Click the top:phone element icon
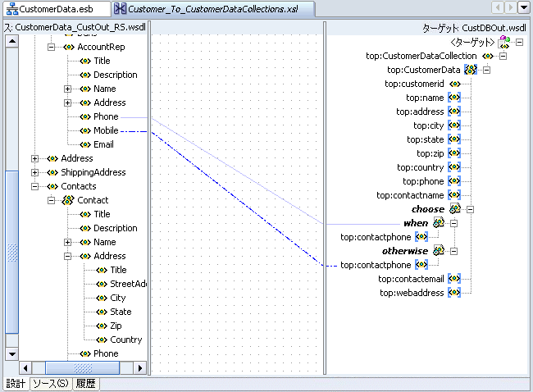Screen dimensions: 533x392 454,181
